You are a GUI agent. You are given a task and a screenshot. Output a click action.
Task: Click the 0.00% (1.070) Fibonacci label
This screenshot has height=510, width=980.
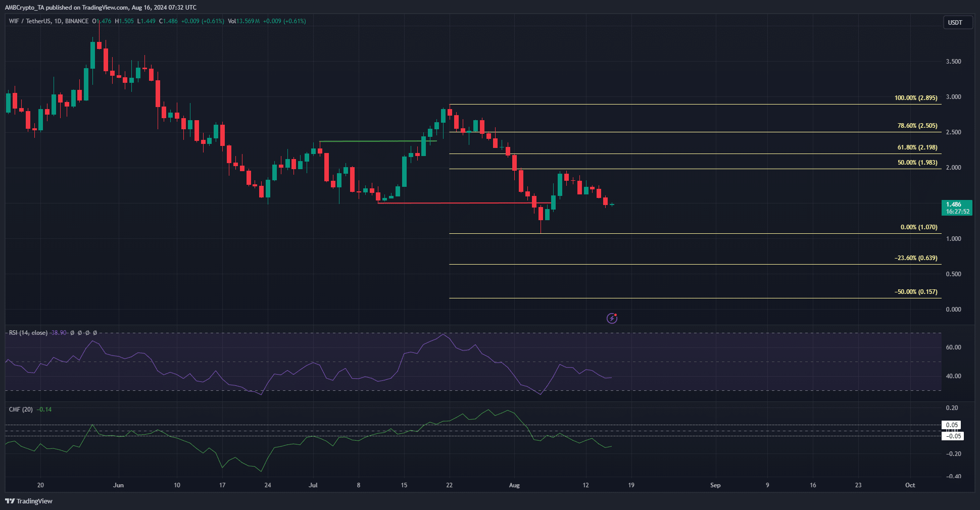(919, 227)
